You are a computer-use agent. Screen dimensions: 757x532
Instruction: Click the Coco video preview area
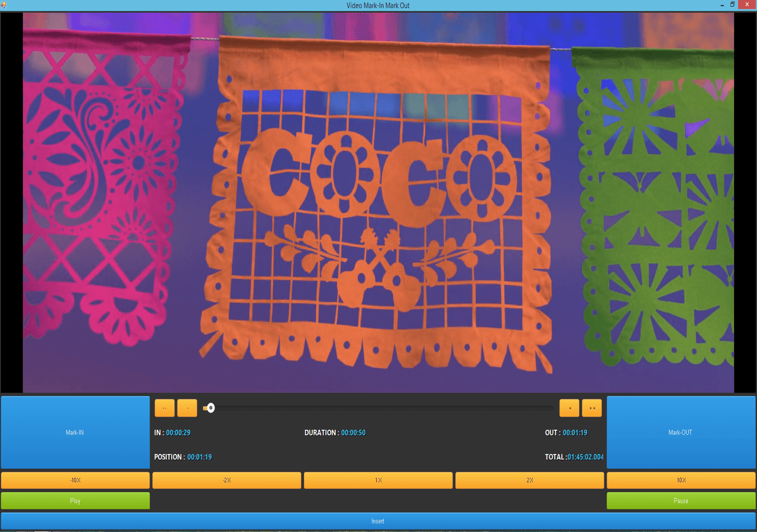coord(378,202)
